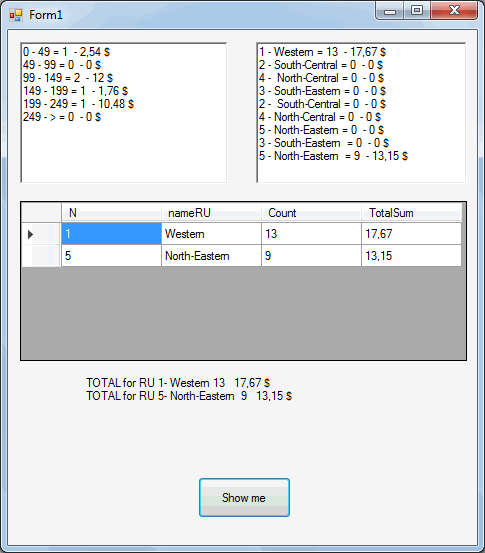The image size is (485, 553).
Task: Select the Count cell showing 13
Action: click(311, 233)
